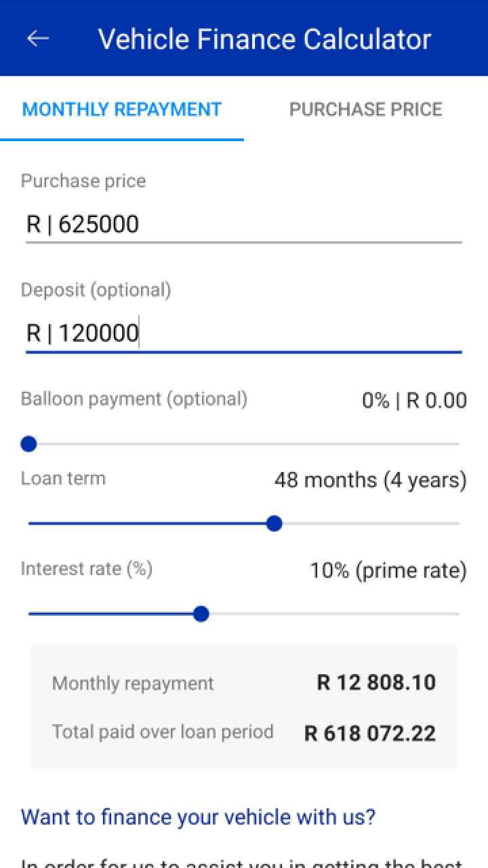Screen dimensions: 488x868
Task: Open "Want to finance your vehicle with us?"
Action: (x=198, y=816)
